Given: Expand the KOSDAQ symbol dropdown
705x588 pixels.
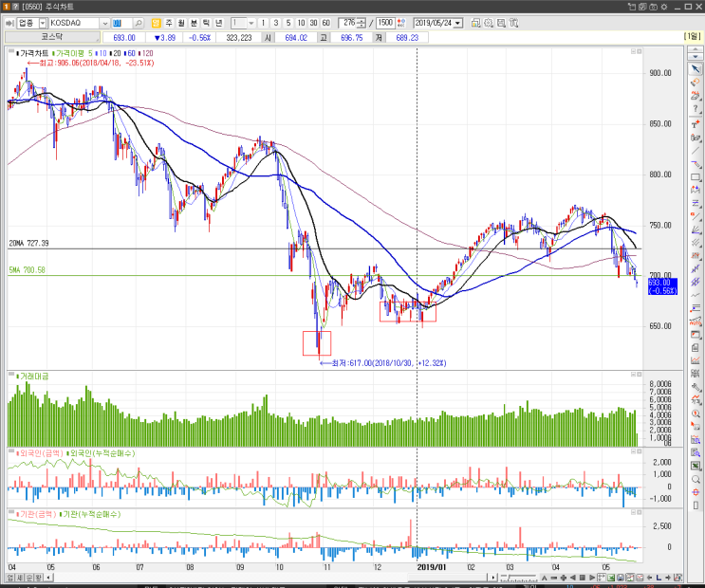Looking at the screenshot, I should pos(104,23).
